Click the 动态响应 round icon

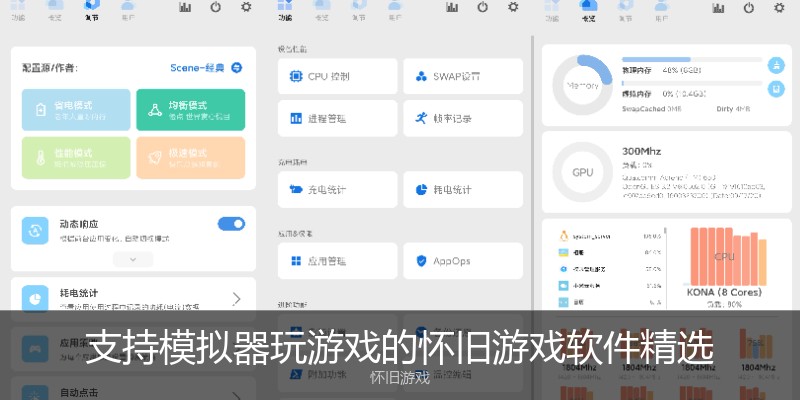coord(35,231)
